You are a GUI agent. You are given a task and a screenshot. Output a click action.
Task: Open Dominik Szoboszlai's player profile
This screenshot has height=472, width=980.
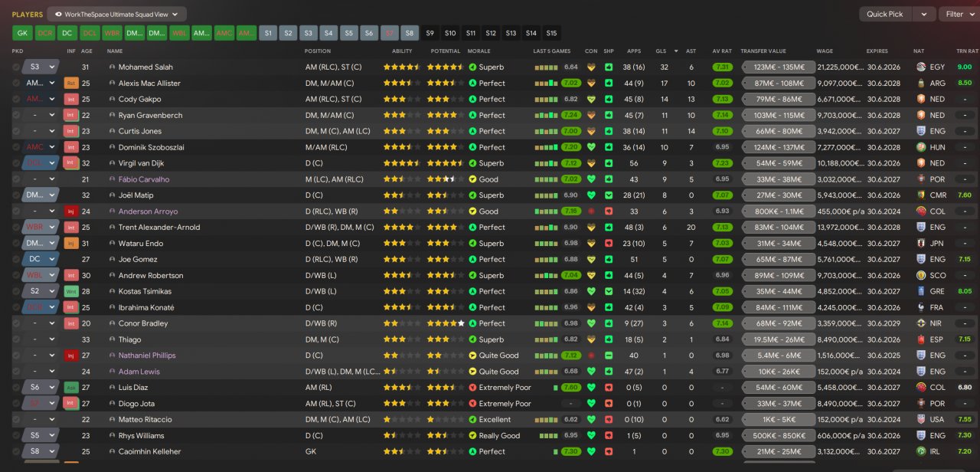tap(151, 147)
